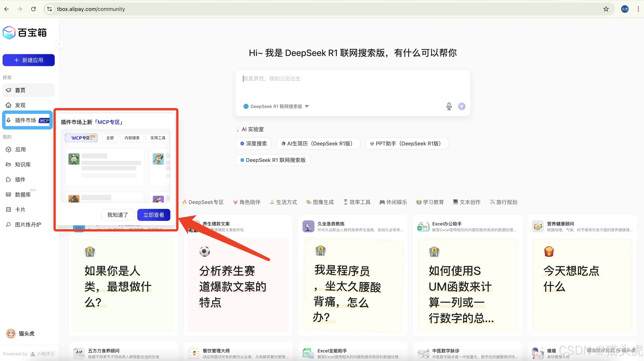Open the 插件市场 MCP plugin market
Screen dimensions: 644x361
point(8,120)
